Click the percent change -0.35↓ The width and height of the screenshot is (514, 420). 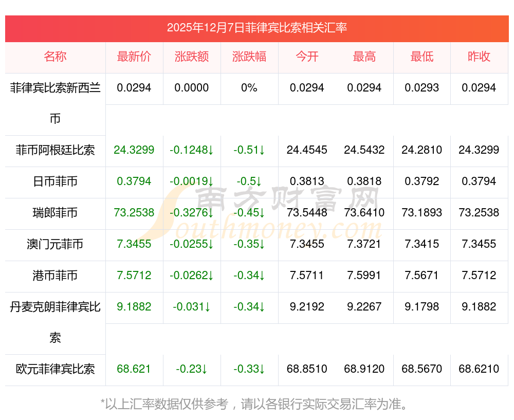click(249, 244)
